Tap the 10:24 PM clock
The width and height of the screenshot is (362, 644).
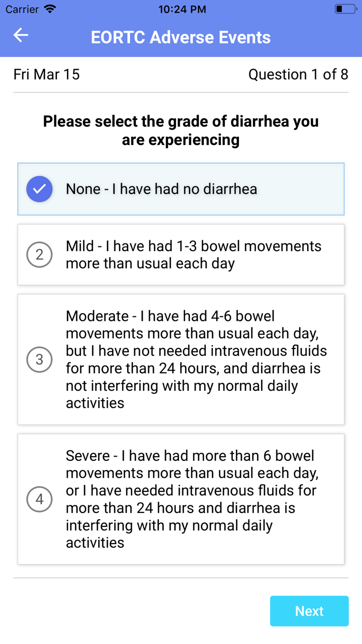pyautogui.click(x=182, y=9)
